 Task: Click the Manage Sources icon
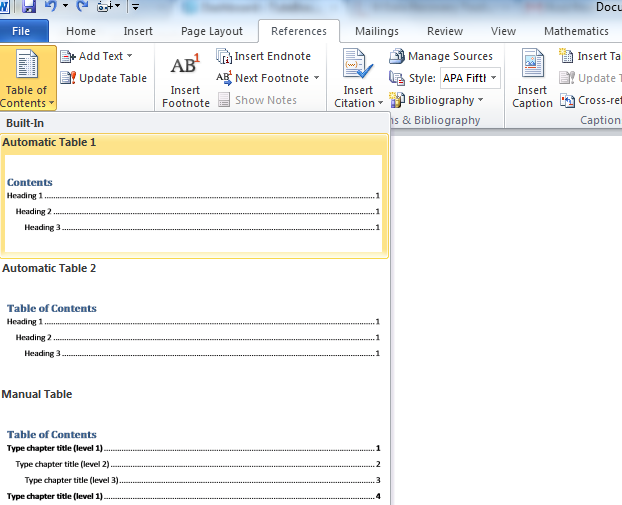397,56
